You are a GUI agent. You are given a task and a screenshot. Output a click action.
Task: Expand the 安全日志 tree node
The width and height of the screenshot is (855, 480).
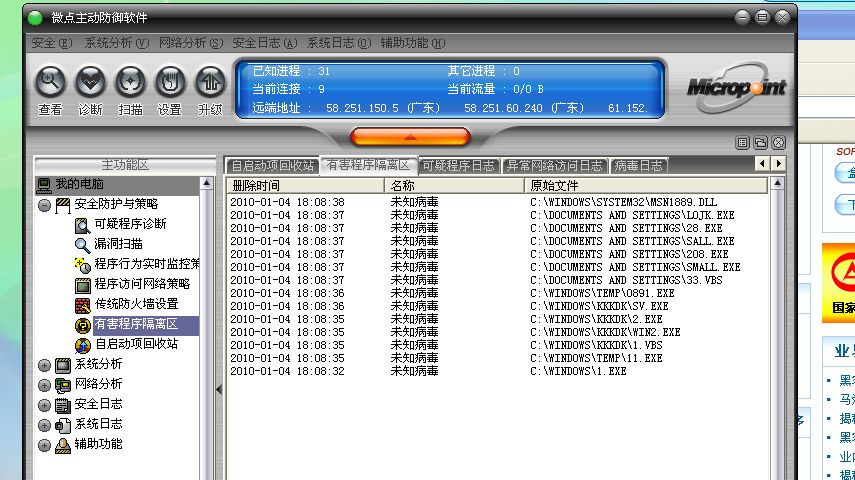[x=45, y=406]
